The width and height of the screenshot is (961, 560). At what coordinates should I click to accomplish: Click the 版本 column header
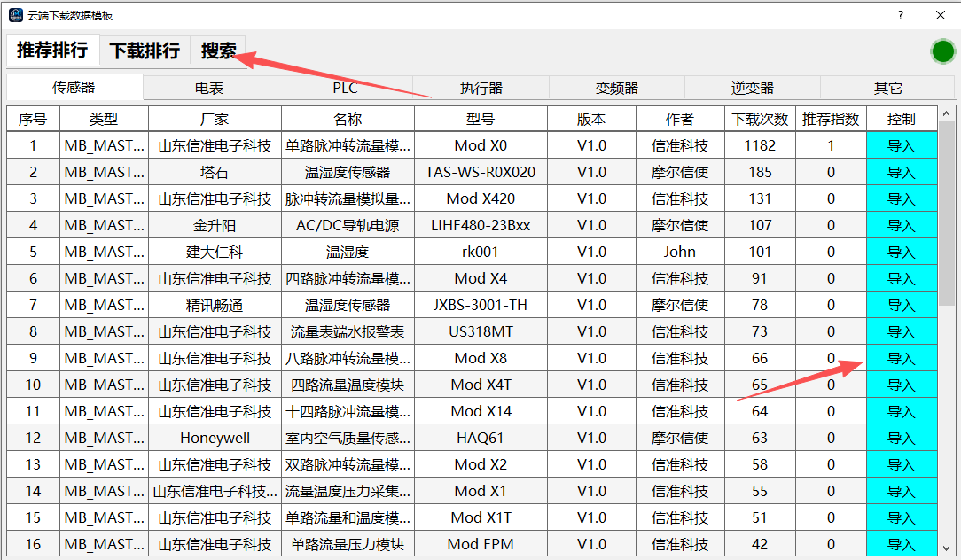[591, 119]
